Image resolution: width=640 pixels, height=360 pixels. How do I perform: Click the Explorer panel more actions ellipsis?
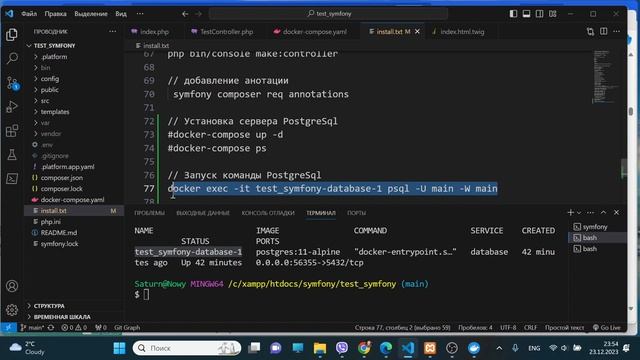click(112, 31)
